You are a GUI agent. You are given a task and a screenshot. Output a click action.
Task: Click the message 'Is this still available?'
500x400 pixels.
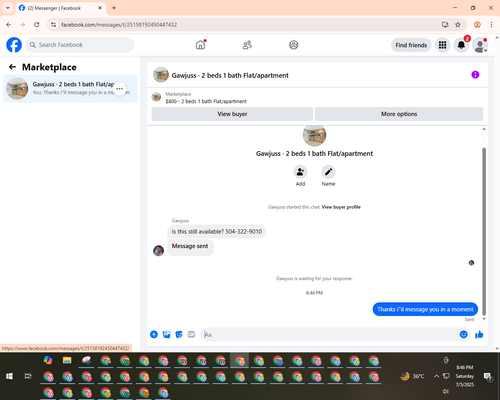click(x=217, y=232)
